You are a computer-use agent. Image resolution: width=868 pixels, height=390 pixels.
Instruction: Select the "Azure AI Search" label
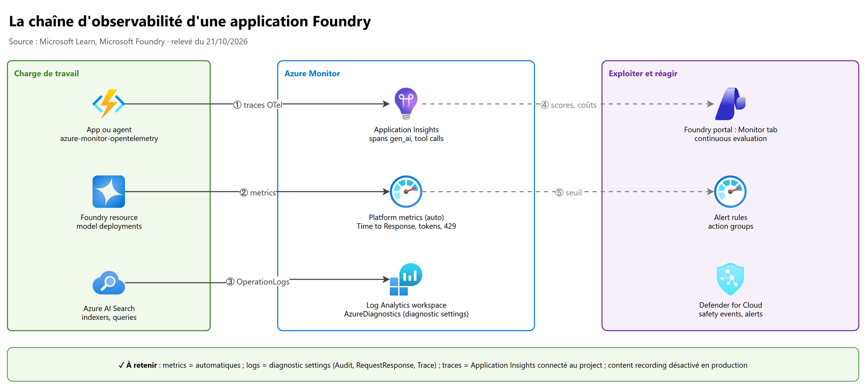(109, 308)
